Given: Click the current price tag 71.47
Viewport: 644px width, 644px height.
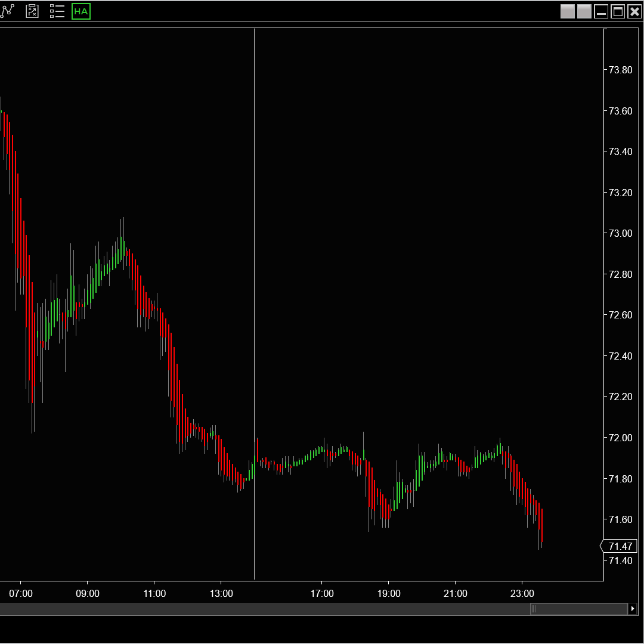Looking at the screenshot, I should click(620, 546).
